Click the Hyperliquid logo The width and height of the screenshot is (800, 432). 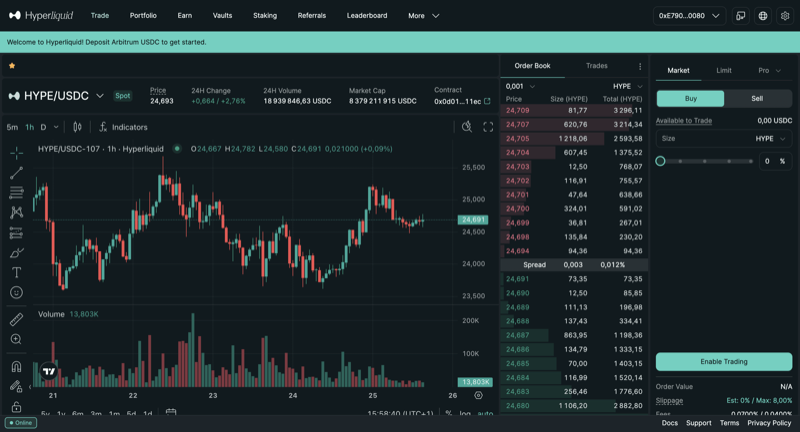(x=41, y=16)
